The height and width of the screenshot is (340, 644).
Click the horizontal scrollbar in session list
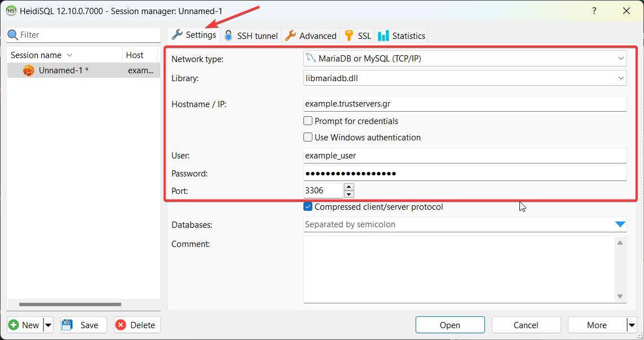click(x=70, y=304)
